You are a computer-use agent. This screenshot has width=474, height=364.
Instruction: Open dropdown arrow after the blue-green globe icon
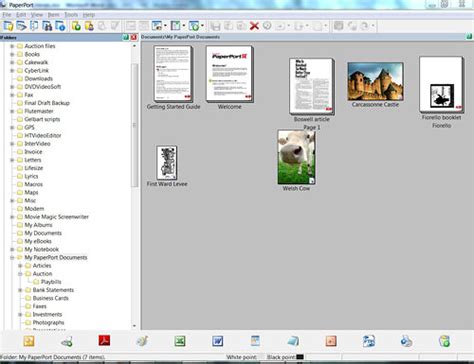202,26
